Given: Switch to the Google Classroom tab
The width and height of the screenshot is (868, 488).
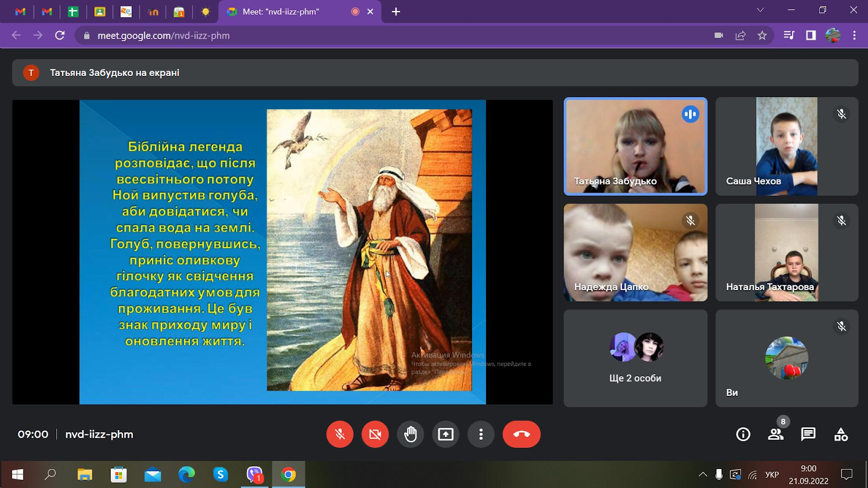Looking at the screenshot, I should pos(100,11).
